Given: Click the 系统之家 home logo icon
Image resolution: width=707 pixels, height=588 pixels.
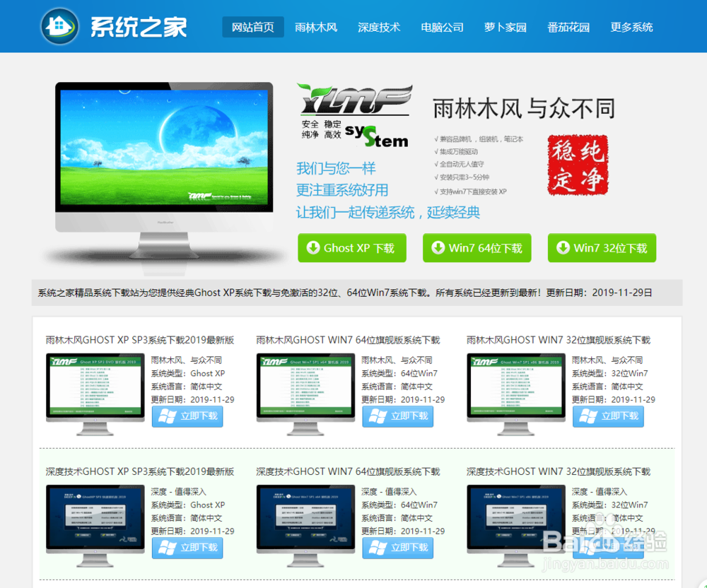Looking at the screenshot, I should (59, 26).
